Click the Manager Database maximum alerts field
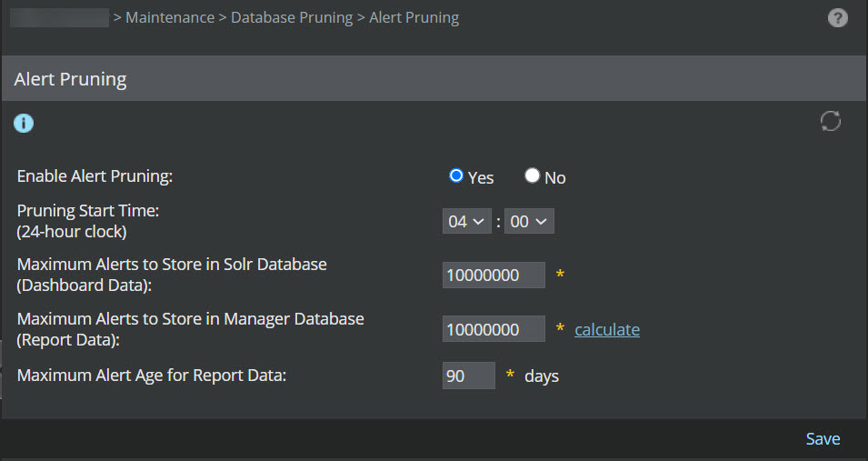Viewport: 868px width, 461px height. coord(494,329)
